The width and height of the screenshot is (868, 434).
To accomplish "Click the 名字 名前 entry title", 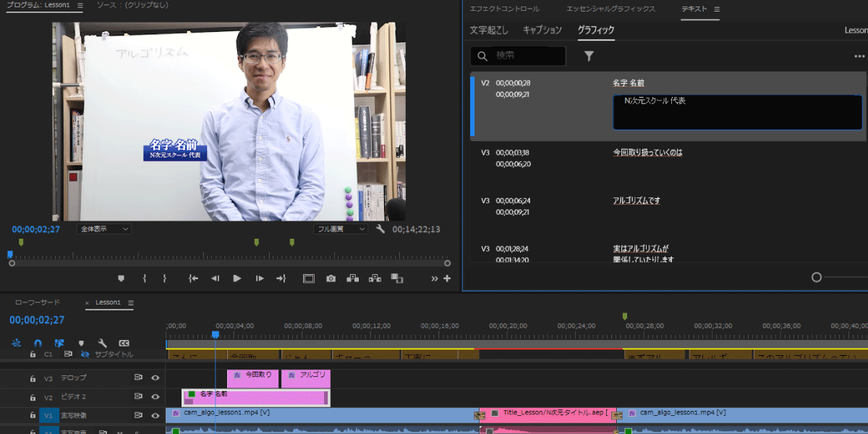I will point(629,83).
